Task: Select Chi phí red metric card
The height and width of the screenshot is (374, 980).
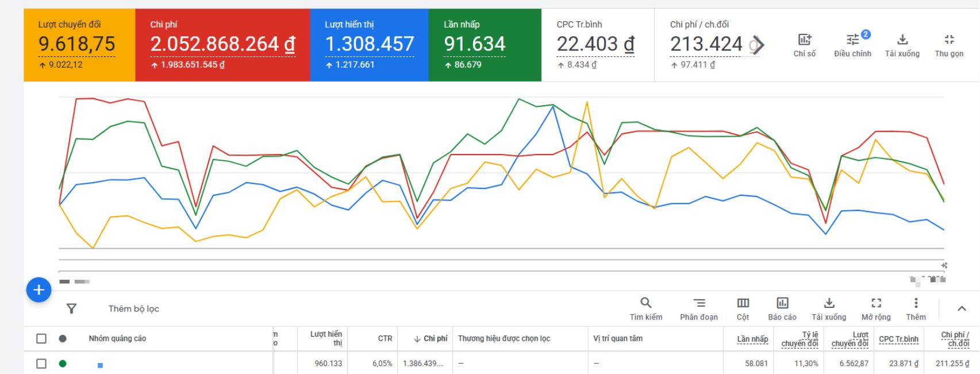Action: click(222, 45)
